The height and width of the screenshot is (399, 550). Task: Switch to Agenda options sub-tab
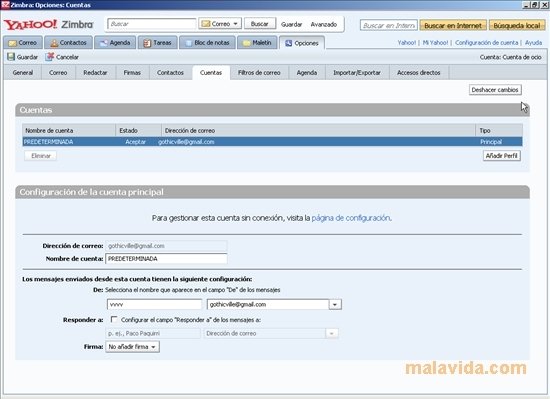point(307,73)
